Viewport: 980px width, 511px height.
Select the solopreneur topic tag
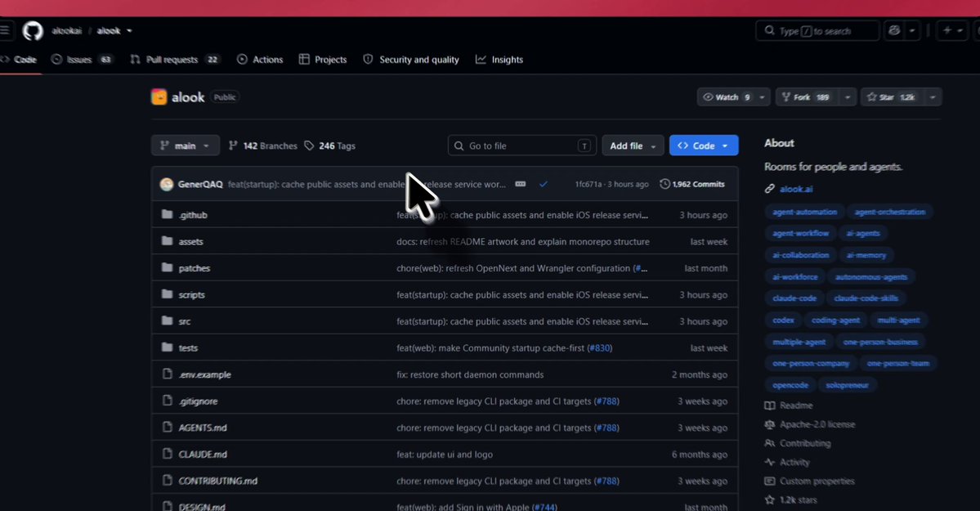click(847, 385)
